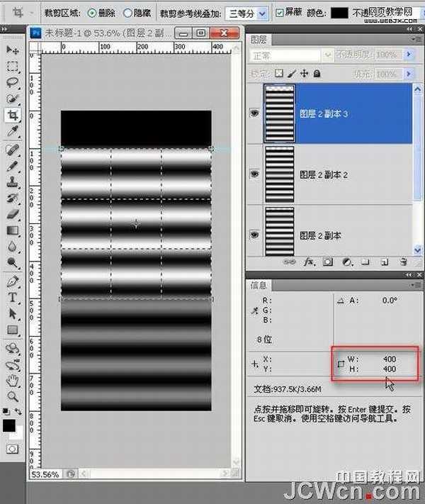Screen dimensions: 425x504
Task: Open the Layers panel options menu
Action: click(416, 40)
